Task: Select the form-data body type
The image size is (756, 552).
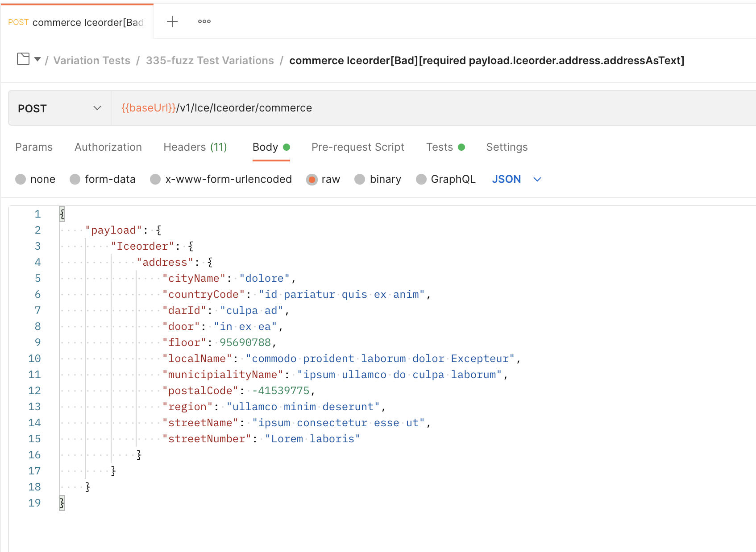Action: coord(75,179)
